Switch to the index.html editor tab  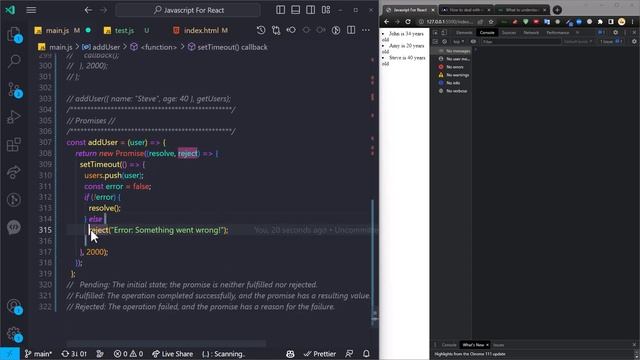tap(200, 31)
